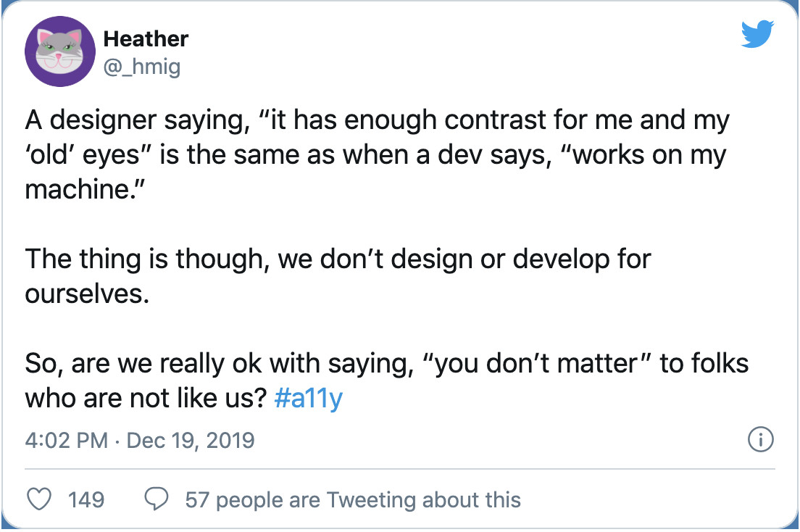
Task: Click the 'The thing is though' paragraph
Action: click(338, 260)
